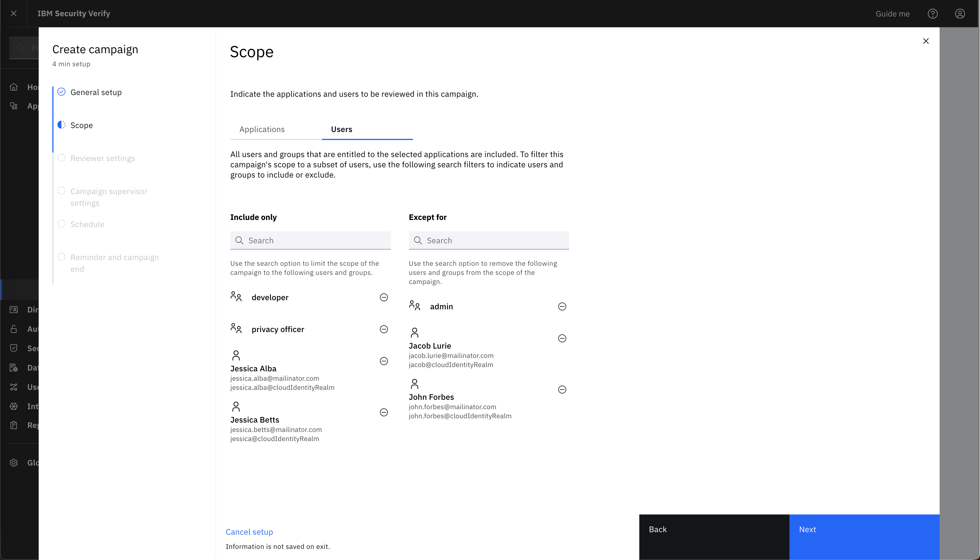Image resolution: width=980 pixels, height=560 pixels.
Task: Close the Create campaign dialog
Action: [926, 41]
